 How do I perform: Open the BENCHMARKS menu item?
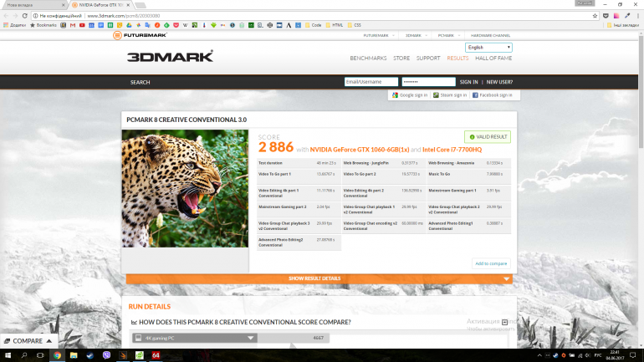[x=368, y=59]
